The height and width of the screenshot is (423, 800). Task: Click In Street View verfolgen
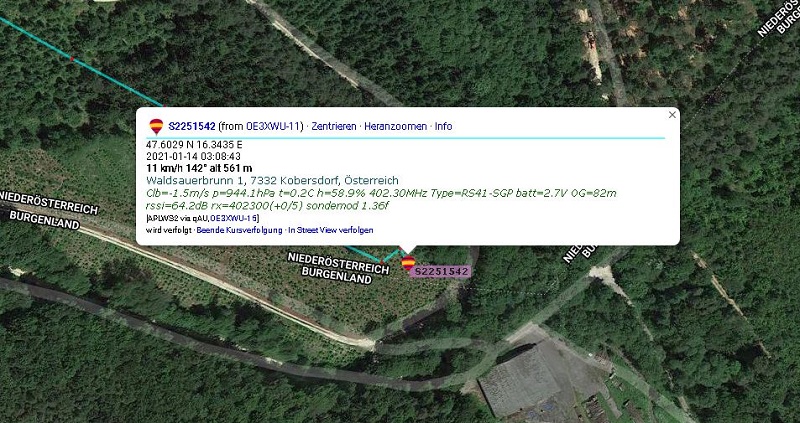tap(331, 230)
